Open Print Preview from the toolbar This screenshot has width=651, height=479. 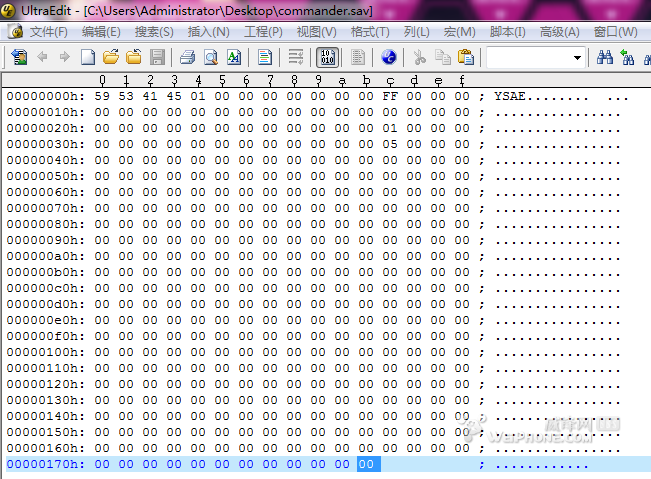click(x=210, y=57)
